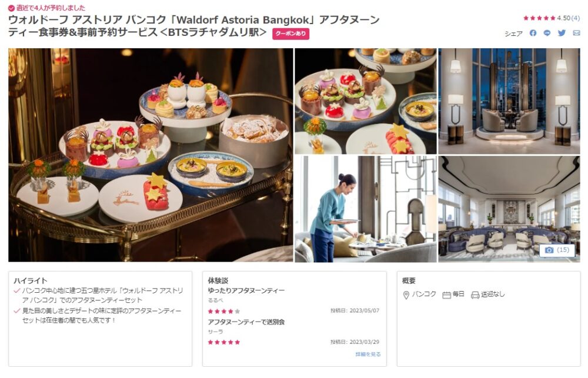This screenshot has width=588, height=378.
Task: Click the クーポンあり coupon badge
Action: [290, 34]
